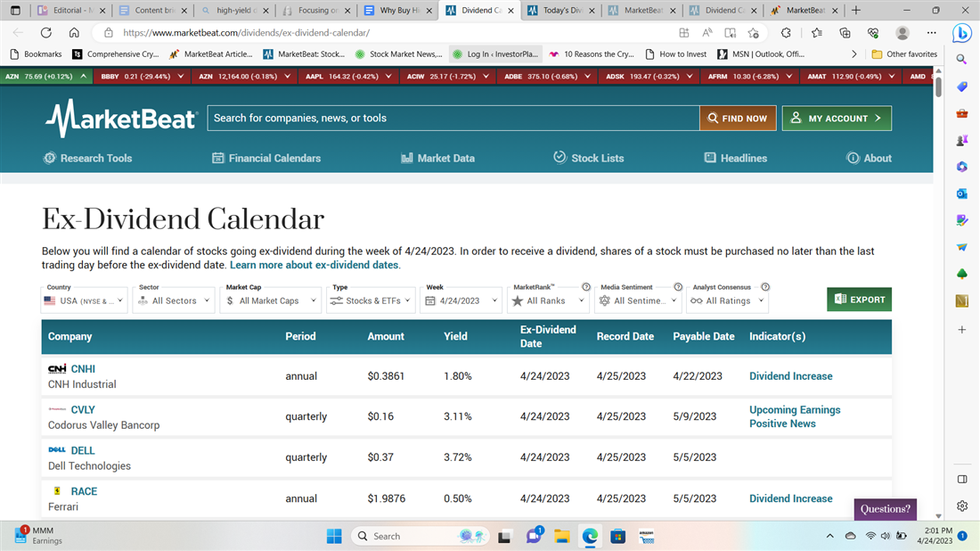
Task: Open Edge settings and more menu
Action: tap(931, 32)
